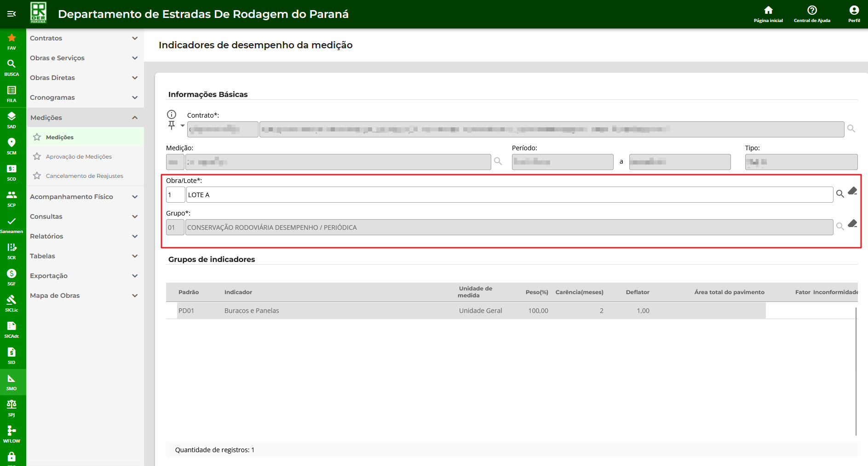This screenshot has width=868, height=466.
Task: Click the Obra/Lote magnifier search icon
Action: click(840, 194)
